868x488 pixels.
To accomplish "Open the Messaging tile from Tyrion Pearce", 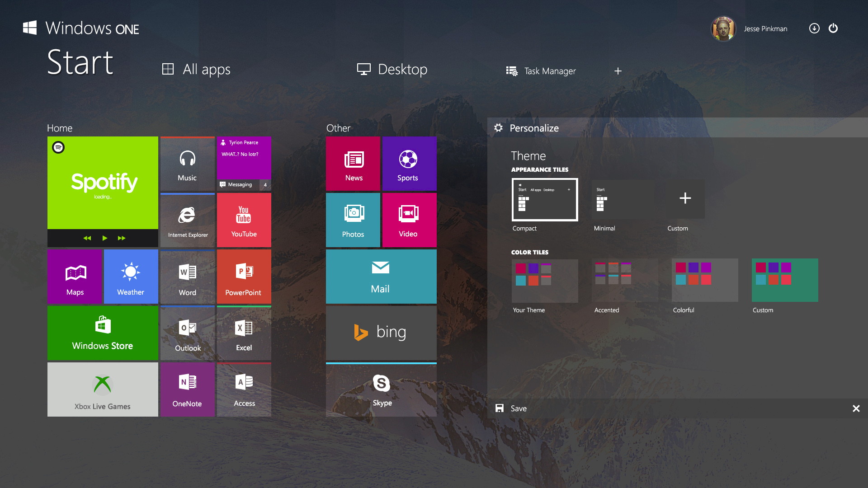I will [x=244, y=164].
